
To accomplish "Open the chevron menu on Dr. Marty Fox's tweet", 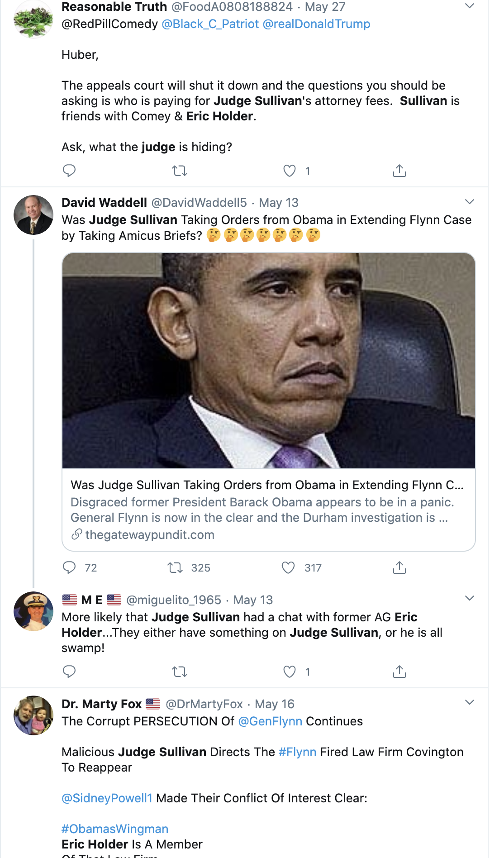I will (470, 702).
